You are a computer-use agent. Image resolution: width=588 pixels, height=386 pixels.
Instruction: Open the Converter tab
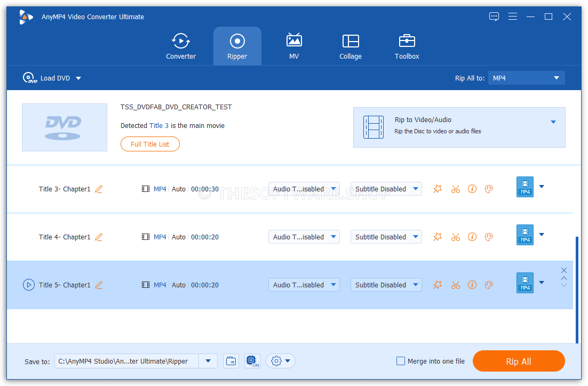click(x=181, y=46)
